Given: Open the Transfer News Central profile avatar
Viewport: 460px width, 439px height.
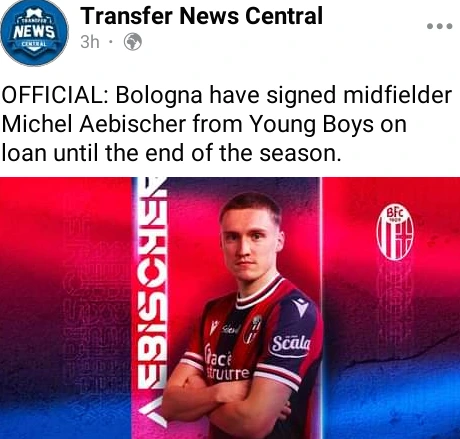Looking at the screenshot, I should click(34, 33).
